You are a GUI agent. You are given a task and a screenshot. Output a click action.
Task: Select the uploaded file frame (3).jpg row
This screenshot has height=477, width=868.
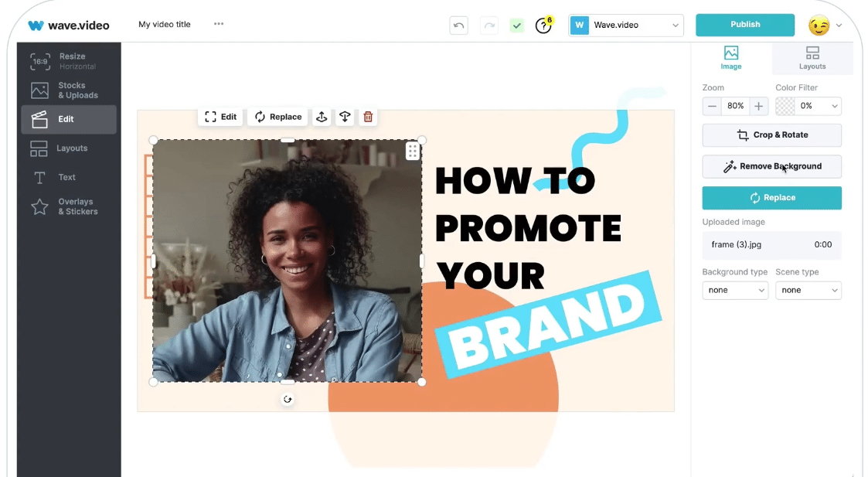[771, 245]
